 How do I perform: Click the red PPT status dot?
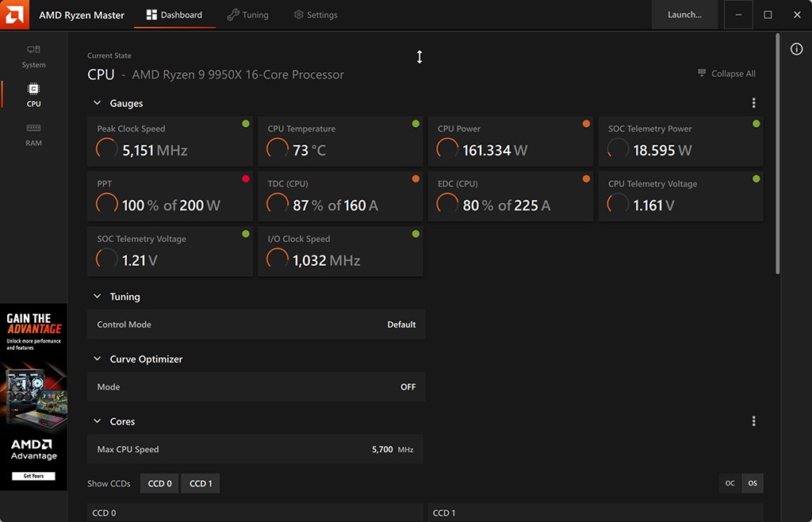pyautogui.click(x=246, y=178)
